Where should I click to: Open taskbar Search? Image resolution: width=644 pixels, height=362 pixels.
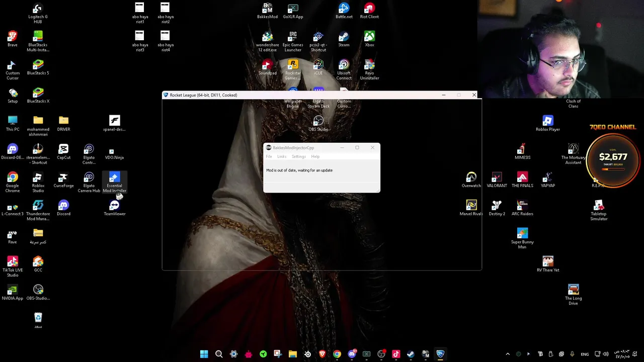pyautogui.click(x=219, y=354)
